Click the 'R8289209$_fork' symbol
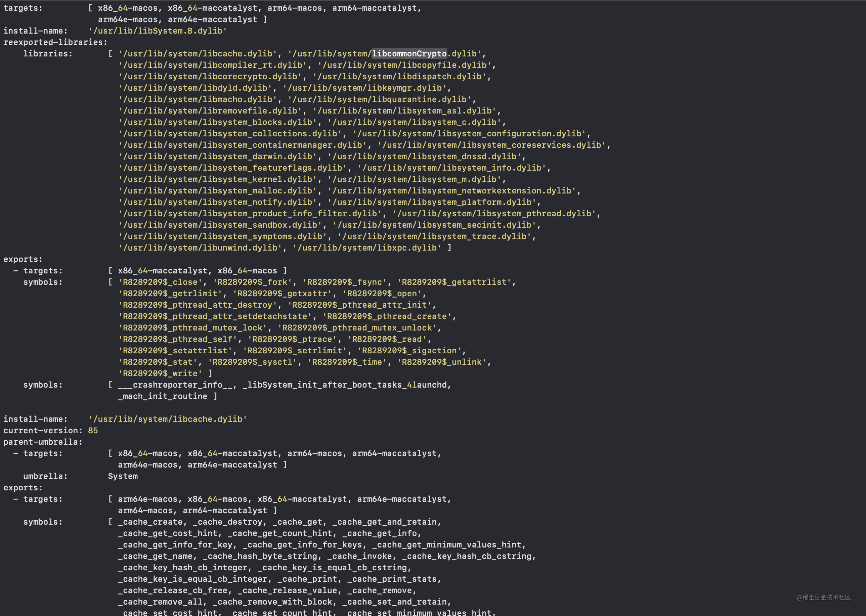 point(252,282)
